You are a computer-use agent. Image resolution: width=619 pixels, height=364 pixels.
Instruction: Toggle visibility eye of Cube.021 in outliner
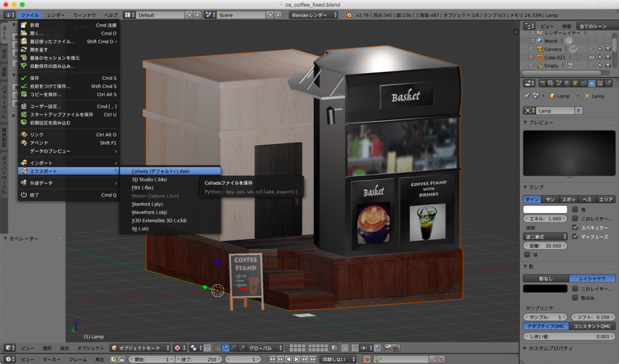click(x=592, y=57)
